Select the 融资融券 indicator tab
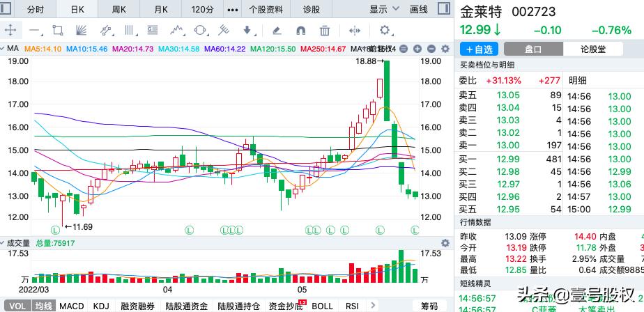Image resolution: width=644 pixels, height=312 pixels. tap(137, 306)
